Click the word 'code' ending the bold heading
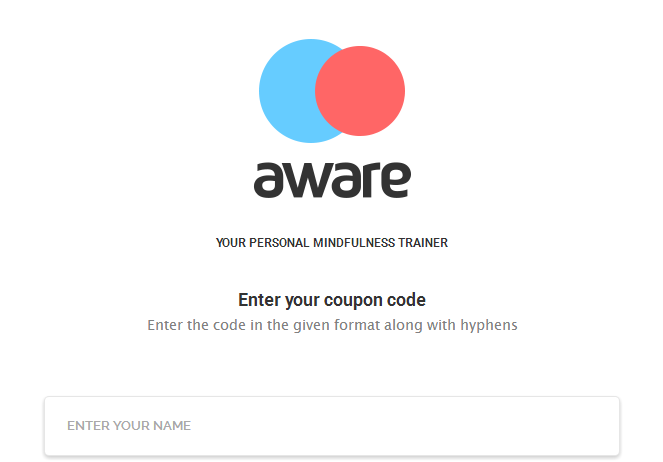Image resolution: width=663 pixels, height=462 pixels. point(406,300)
